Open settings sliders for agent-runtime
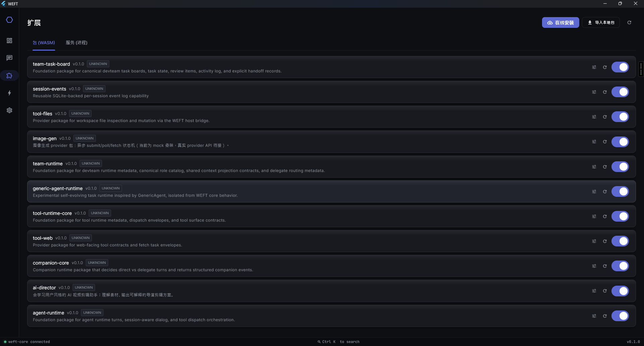 (594, 316)
